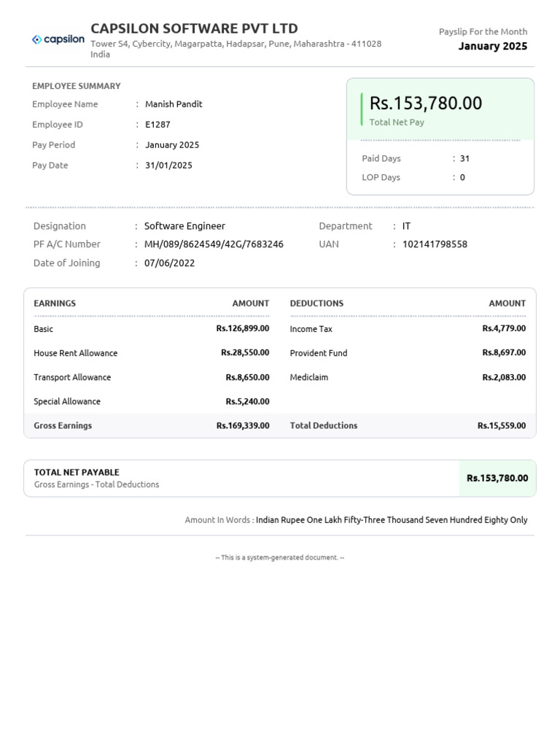This screenshot has height=747, width=560.
Task: Click the Paid Days value 31
Action: point(464,158)
